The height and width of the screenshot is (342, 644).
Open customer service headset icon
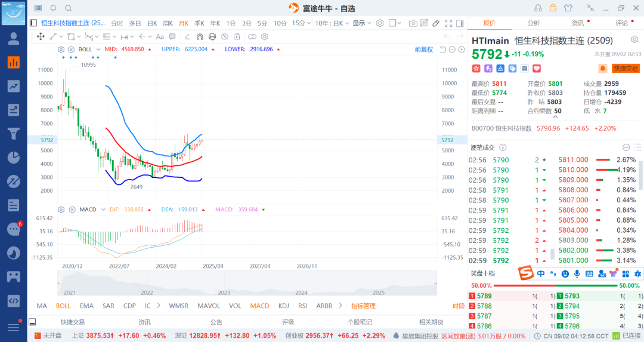(x=538, y=8)
